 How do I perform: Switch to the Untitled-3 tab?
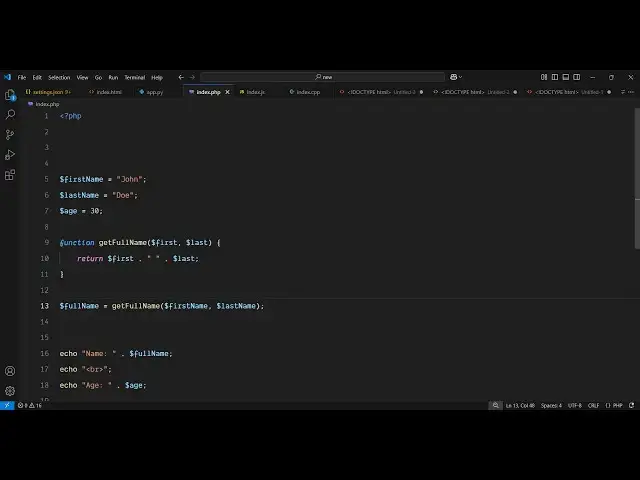[x=381, y=92]
